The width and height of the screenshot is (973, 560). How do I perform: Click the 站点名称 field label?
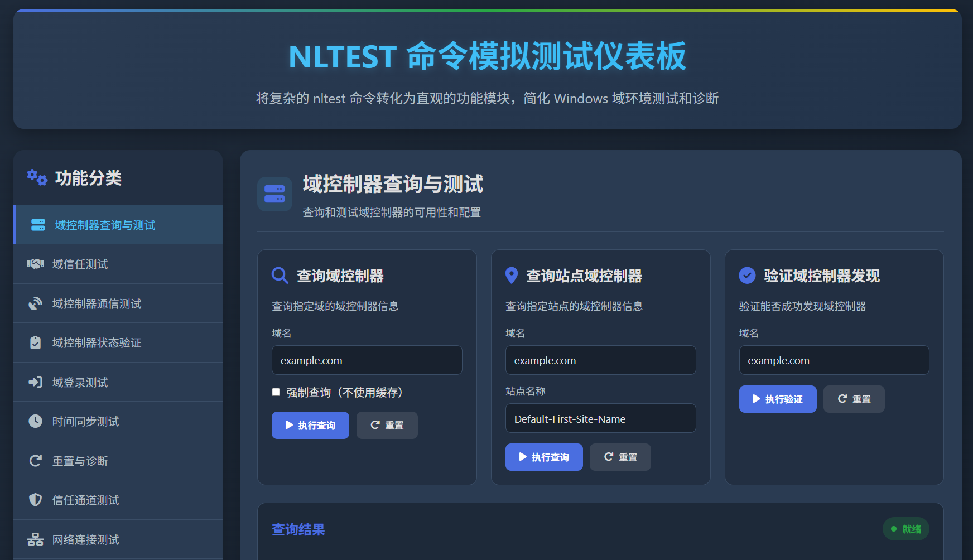pos(526,391)
